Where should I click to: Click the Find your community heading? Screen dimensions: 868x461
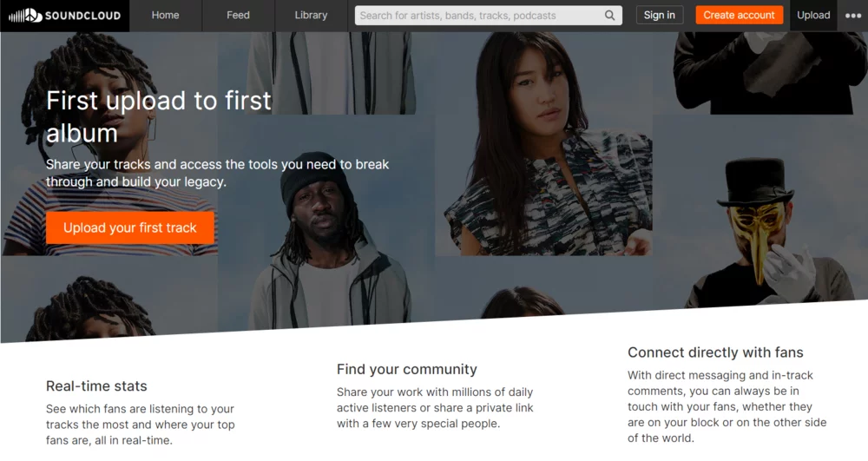pos(407,369)
